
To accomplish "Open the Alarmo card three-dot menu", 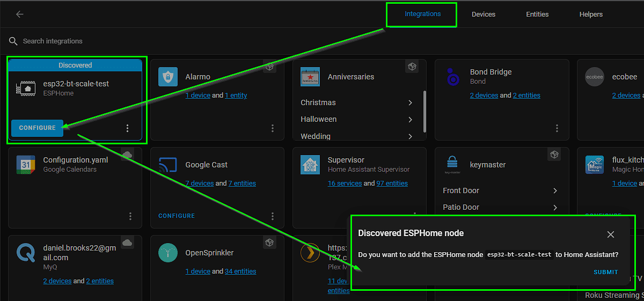I will pos(273,128).
